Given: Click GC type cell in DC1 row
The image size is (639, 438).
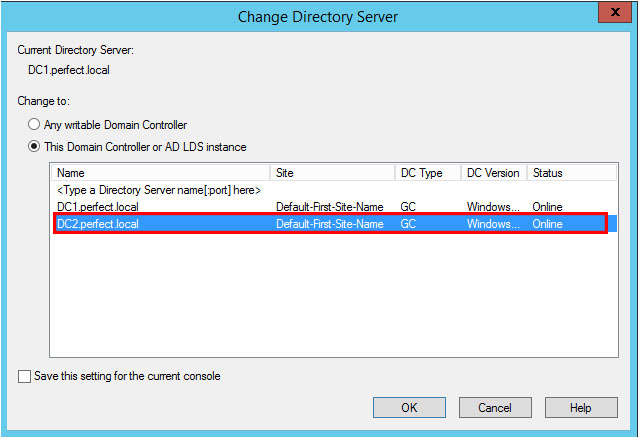Looking at the screenshot, I should 408,207.
